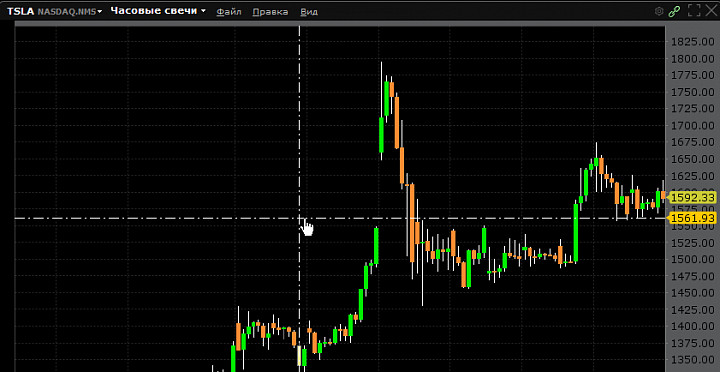
Task: Click the TSLA ticker symbol
Action: click(21, 11)
